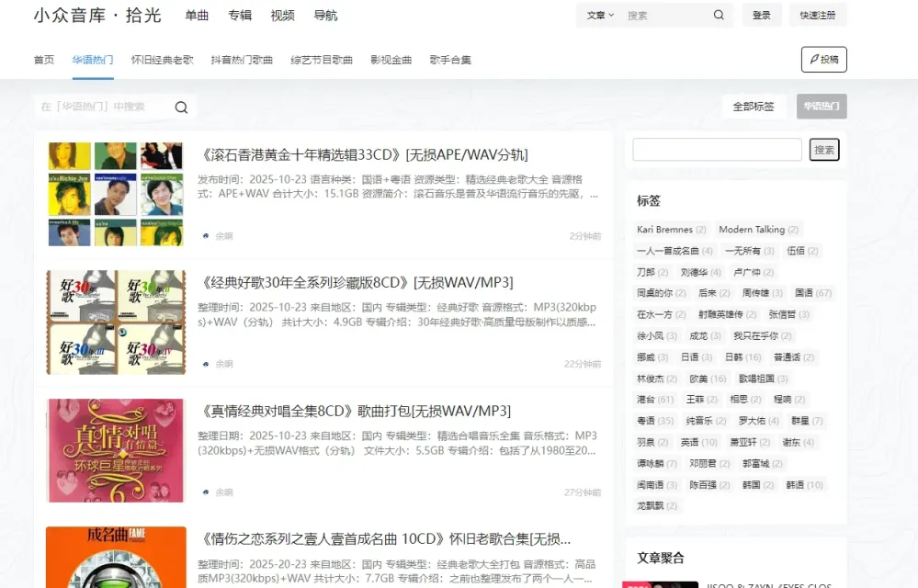Open the 经典好歌30年全系列珍藏版8CD post title
This screenshot has width=918, height=588.
pos(356,283)
